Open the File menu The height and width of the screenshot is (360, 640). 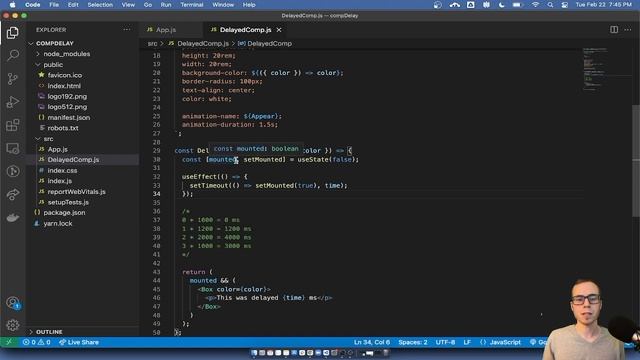(x=54, y=5)
